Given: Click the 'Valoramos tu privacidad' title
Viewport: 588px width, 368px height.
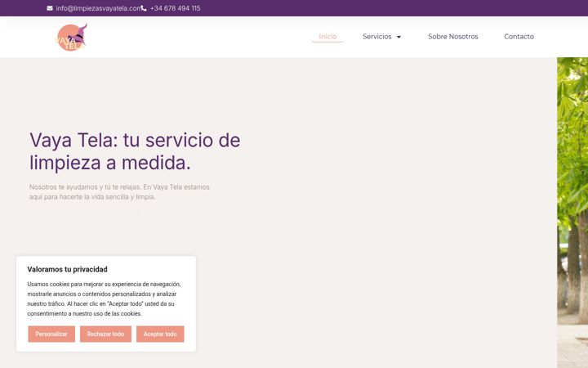Looking at the screenshot, I should [x=67, y=269].
